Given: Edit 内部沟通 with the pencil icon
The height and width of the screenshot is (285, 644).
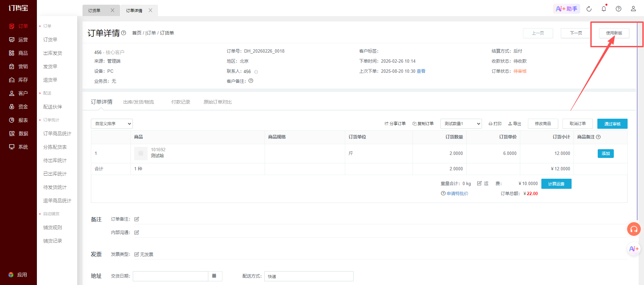Looking at the screenshot, I should click(x=137, y=233).
